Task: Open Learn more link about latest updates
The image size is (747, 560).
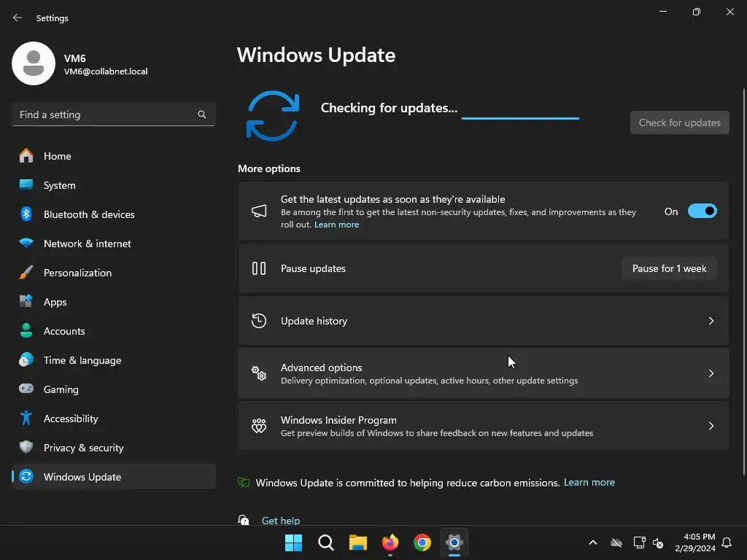Action: coord(337,225)
